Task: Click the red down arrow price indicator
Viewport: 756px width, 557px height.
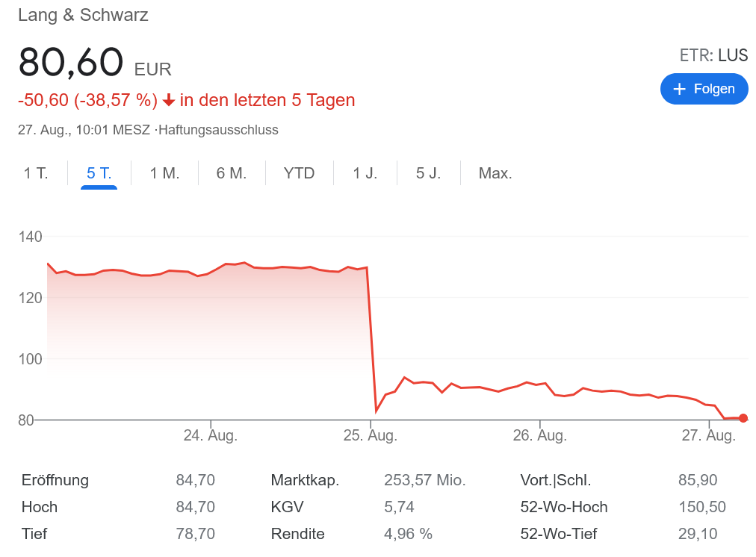Action: point(169,100)
